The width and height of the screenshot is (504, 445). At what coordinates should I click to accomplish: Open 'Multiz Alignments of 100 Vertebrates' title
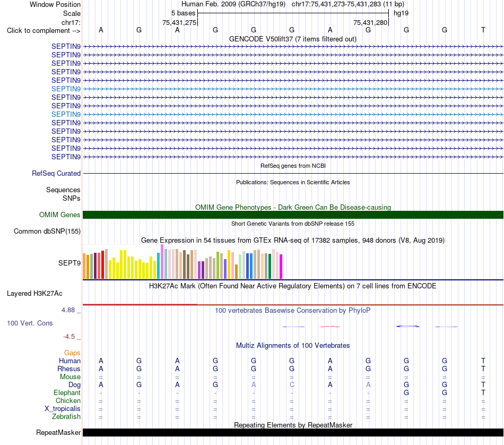(293, 346)
